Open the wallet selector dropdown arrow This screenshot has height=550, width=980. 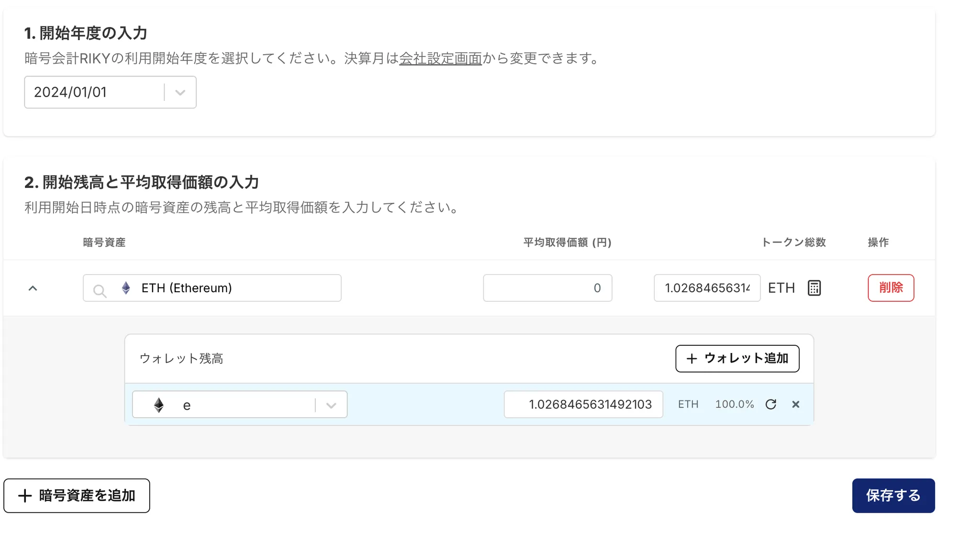pyautogui.click(x=331, y=405)
